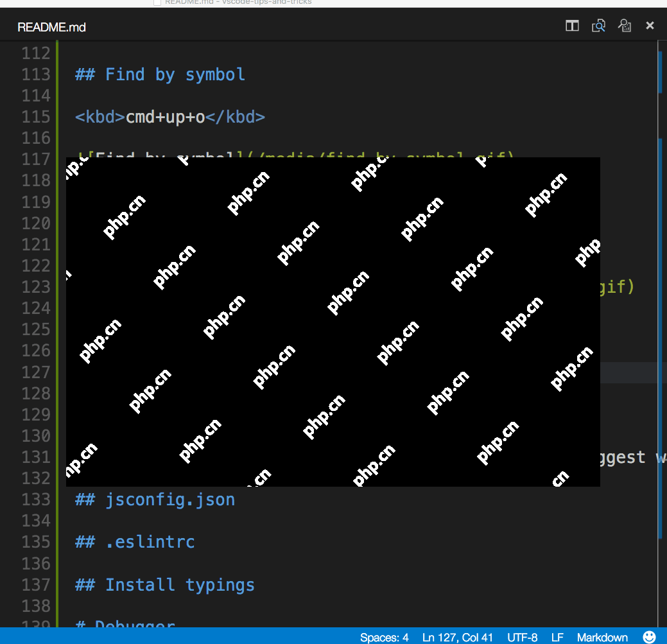Click the '## .eslintrc' heading
This screenshot has height=644, width=667.
(x=135, y=543)
